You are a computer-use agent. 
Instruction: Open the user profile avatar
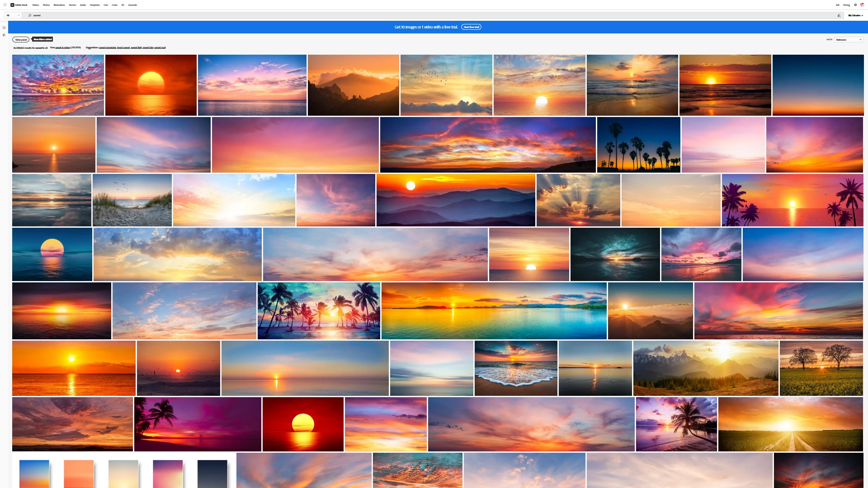[x=862, y=5]
